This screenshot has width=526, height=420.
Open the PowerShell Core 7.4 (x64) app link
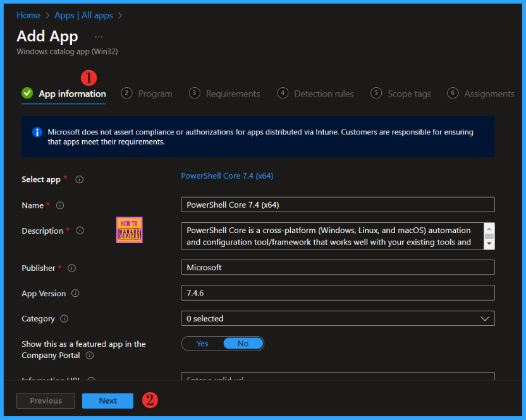coord(227,176)
